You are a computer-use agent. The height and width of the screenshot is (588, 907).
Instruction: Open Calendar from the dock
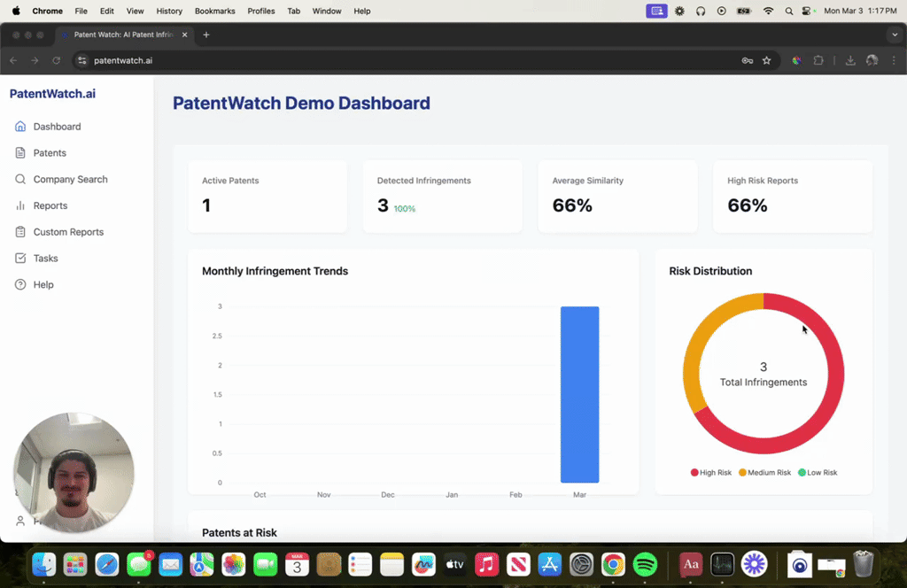click(297, 564)
